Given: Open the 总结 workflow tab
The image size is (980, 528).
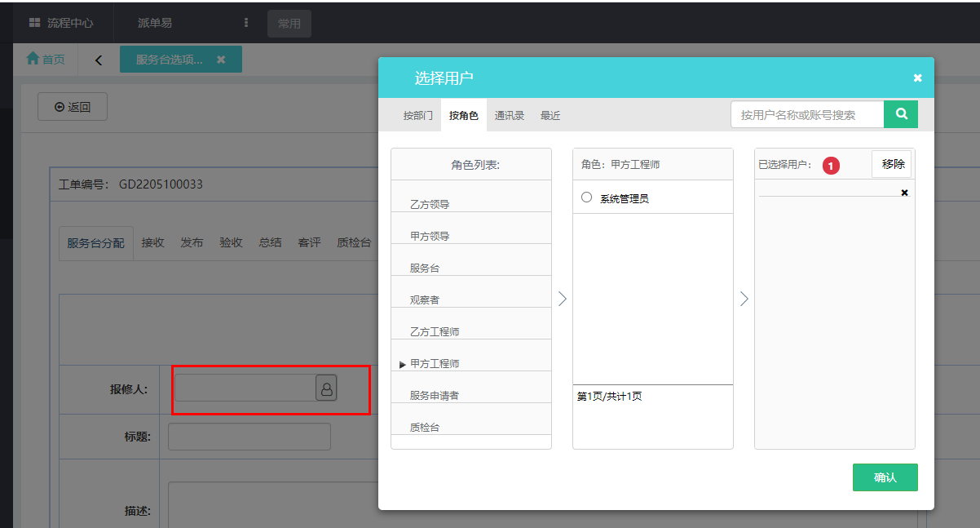Looking at the screenshot, I should coord(271,243).
